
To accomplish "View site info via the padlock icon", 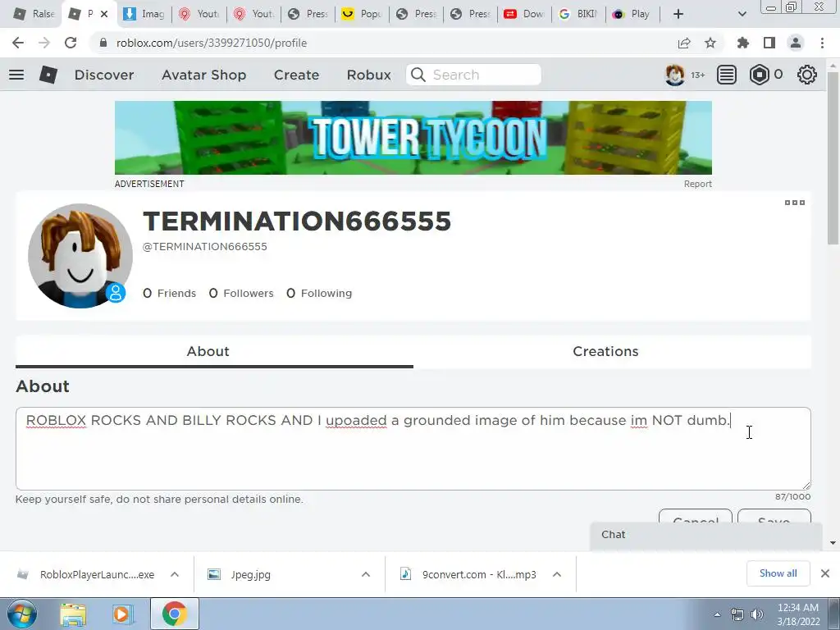I will click(x=103, y=43).
